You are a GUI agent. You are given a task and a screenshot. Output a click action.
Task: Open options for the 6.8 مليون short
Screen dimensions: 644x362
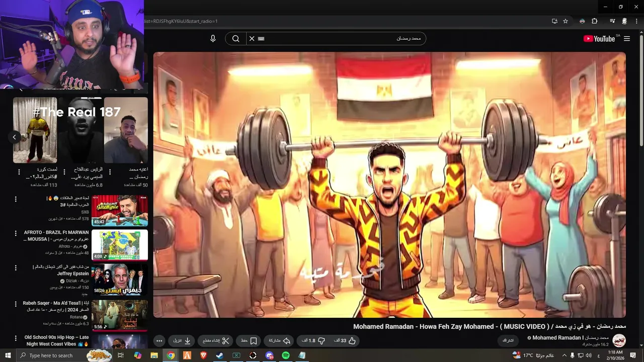point(64,172)
